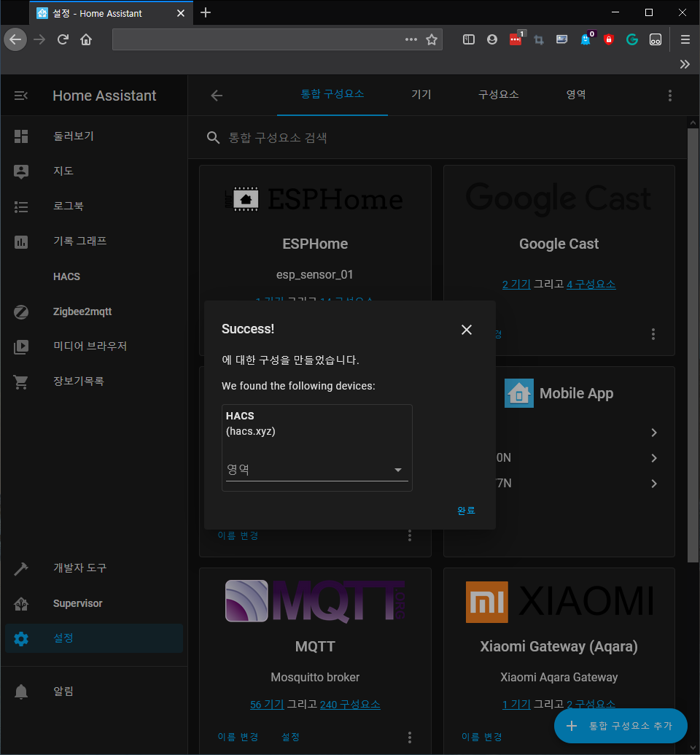Click MQTT 이름 변경 rename button
The image size is (700, 755).
pyautogui.click(x=238, y=737)
